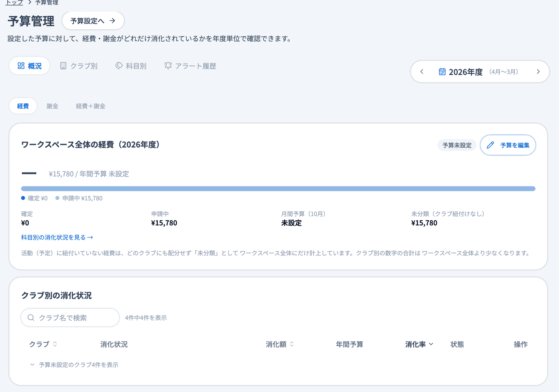Image resolution: width=559 pixels, height=392 pixels.
Task: Click 4件中4件を表示 count text
Action: point(146,318)
